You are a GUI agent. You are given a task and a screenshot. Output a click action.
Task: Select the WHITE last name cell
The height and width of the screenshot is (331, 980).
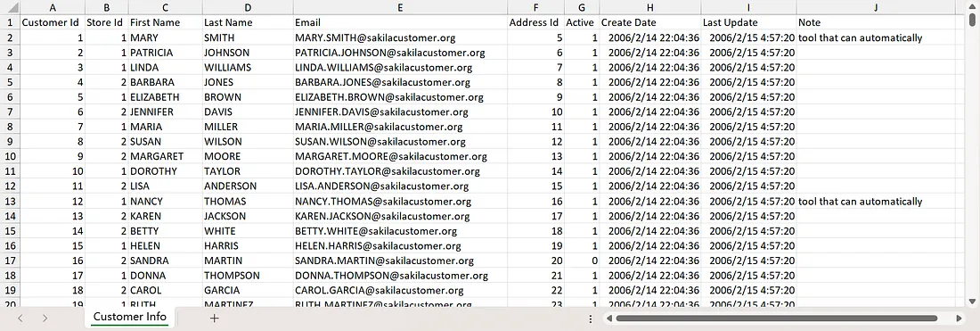tap(248, 230)
